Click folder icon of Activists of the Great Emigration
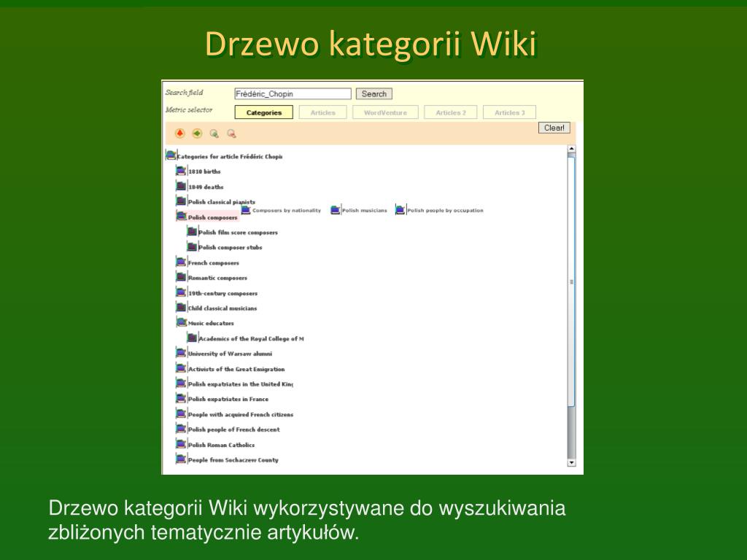The width and height of the screenshot is (747, 560). [181, 368]
